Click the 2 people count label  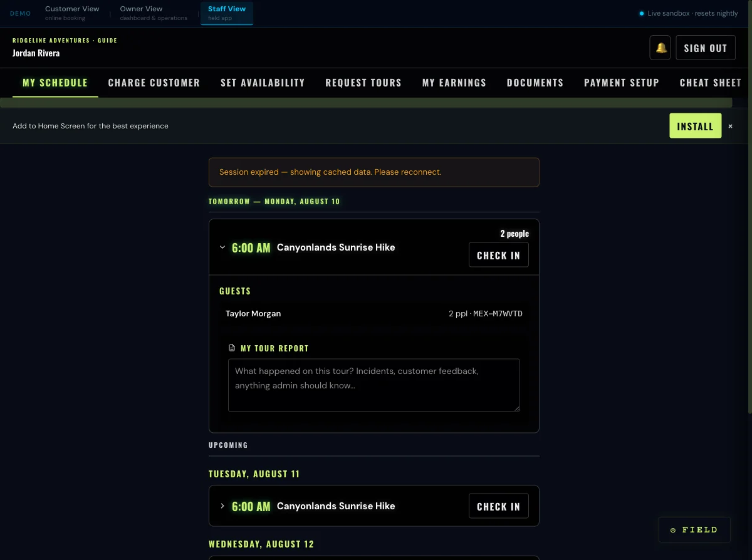[514, 234]
